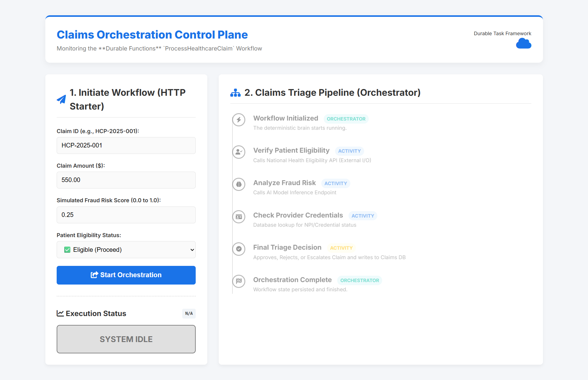Screen dimensions: 588x380
Task: Click the brain icon for Analyze Fraud Risk
Action: pyautogui.click(x=239, y=184)
